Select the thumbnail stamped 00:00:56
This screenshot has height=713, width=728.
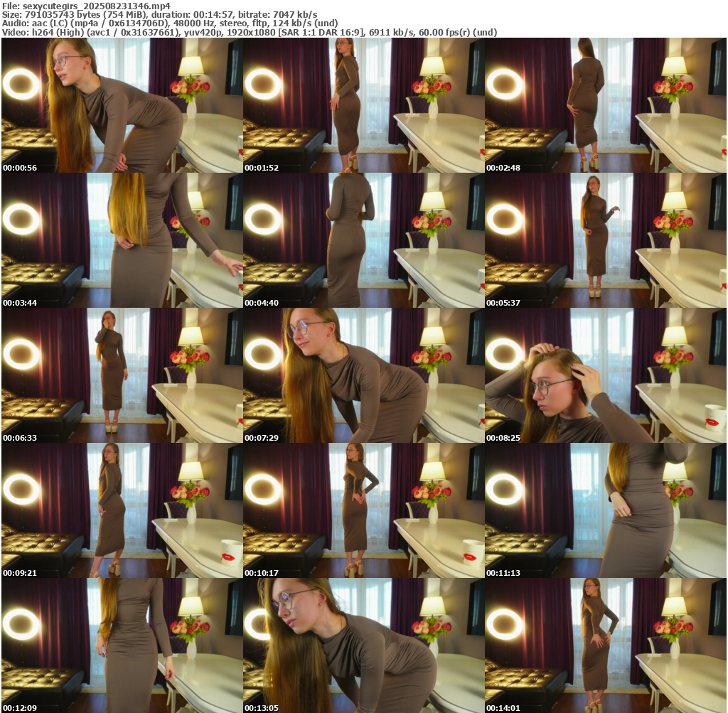pyautogui.click(x=122, y=105)
